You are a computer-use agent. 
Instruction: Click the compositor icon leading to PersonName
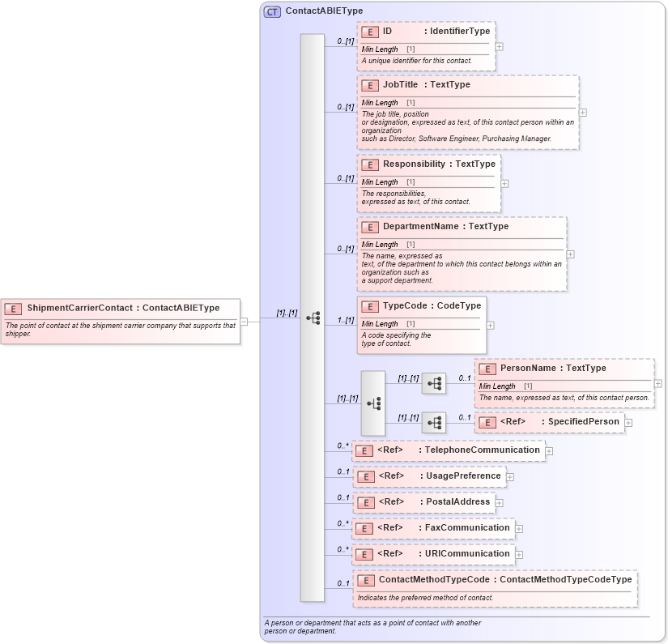tap(433, 383)
